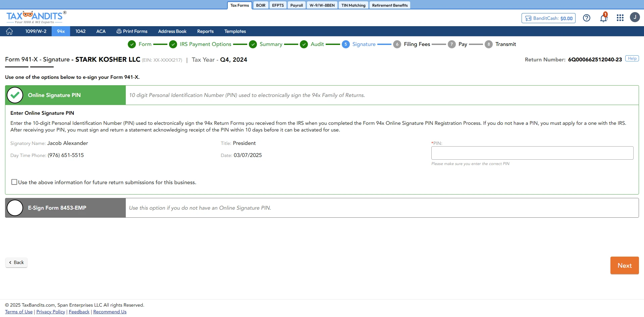Click step 5 Signature circle
644x317 pixels.
(346, 44)
